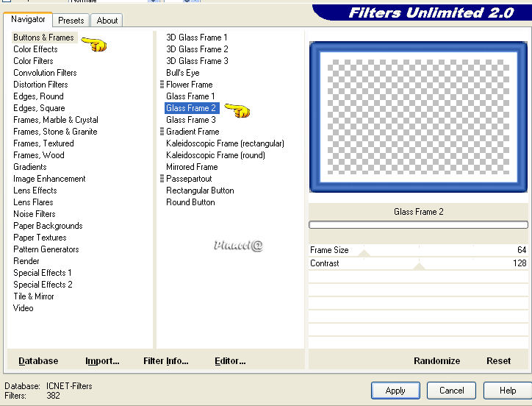Choose Rectangular Button filter

pyautogui.click(x=200, y=190)
